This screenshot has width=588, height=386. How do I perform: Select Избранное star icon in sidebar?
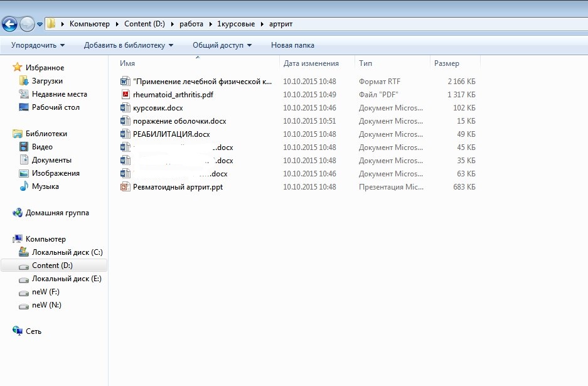click(17, 67)
